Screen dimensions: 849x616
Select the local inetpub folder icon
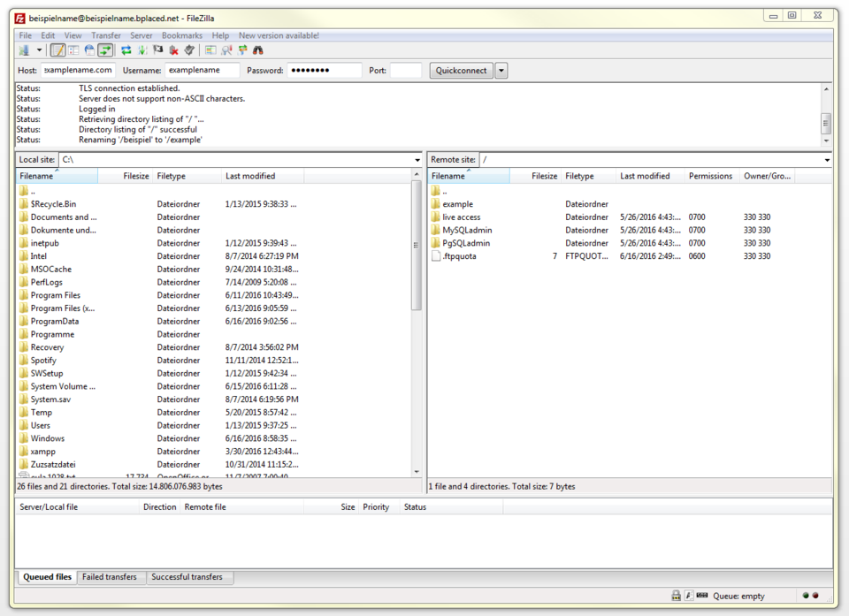click(x=24, y=243)
